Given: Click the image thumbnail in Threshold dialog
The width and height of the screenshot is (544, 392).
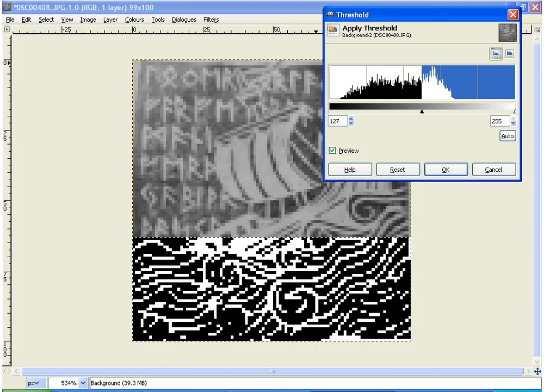Looking at the screenshot, I should click(507, 32).
